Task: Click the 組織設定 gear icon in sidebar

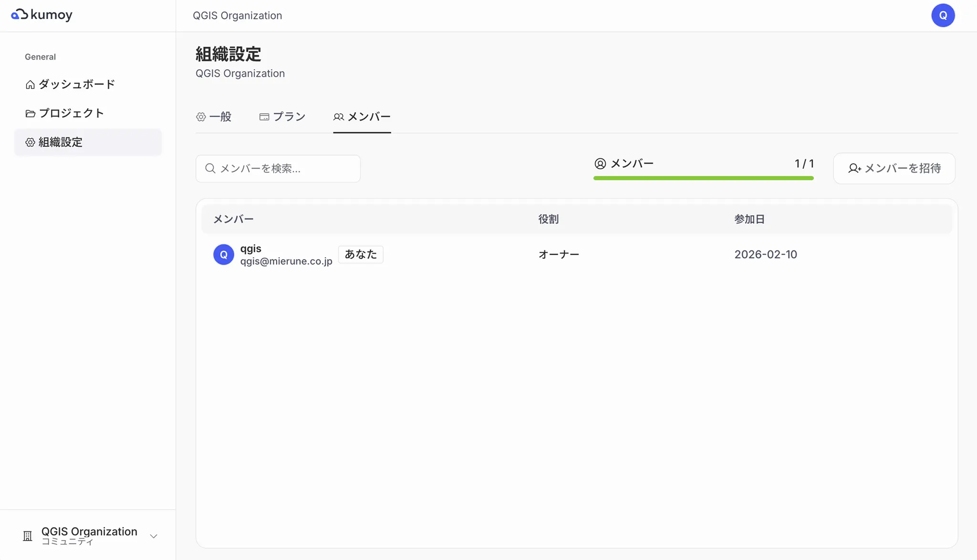Action: click(30, 142)
